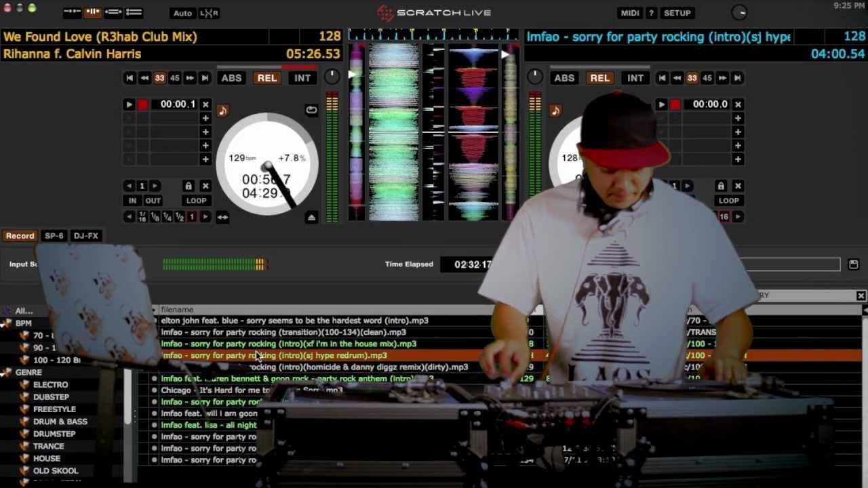868x488 pixels.
Task: Rewind the left deck track
Action: coord(144,78)
